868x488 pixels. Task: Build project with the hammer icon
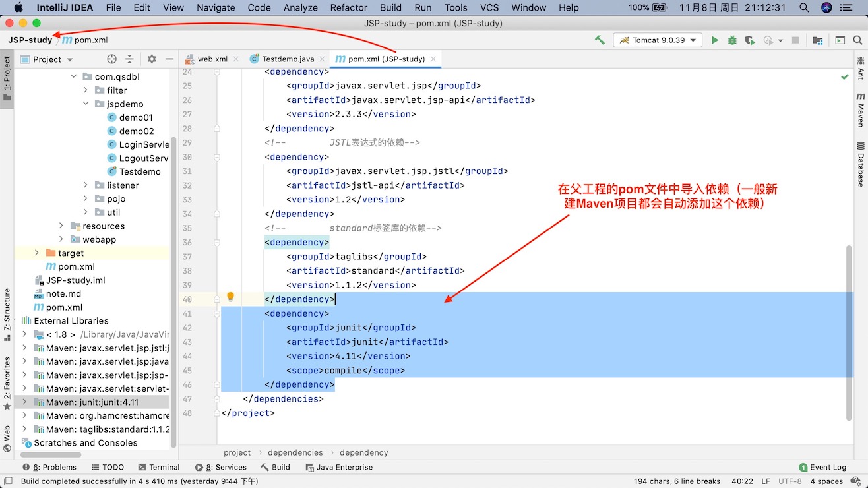point(600,40)
